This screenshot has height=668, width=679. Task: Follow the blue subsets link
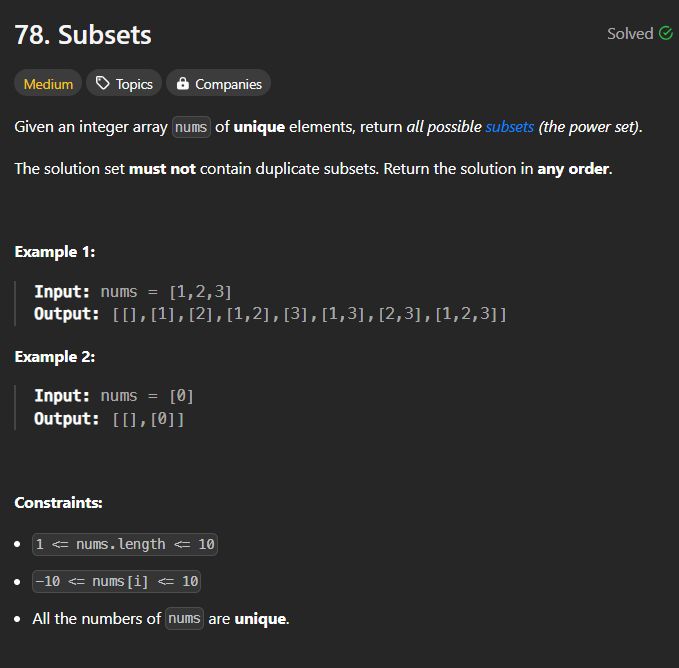coord(509,127)
